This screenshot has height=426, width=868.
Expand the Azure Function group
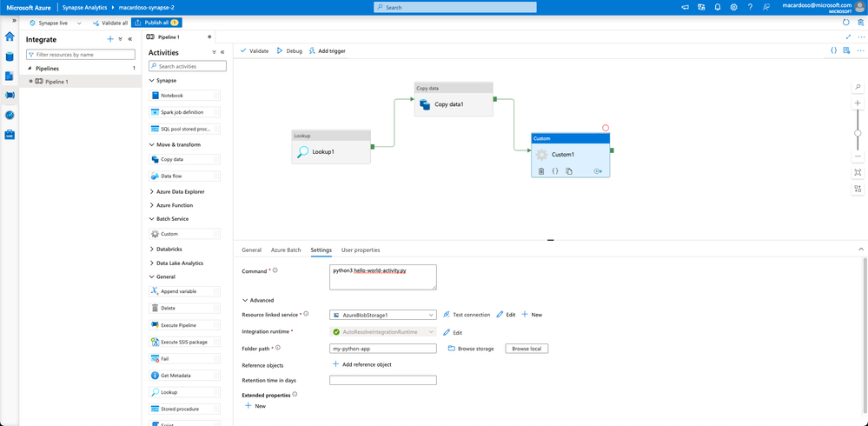(152, 205)
